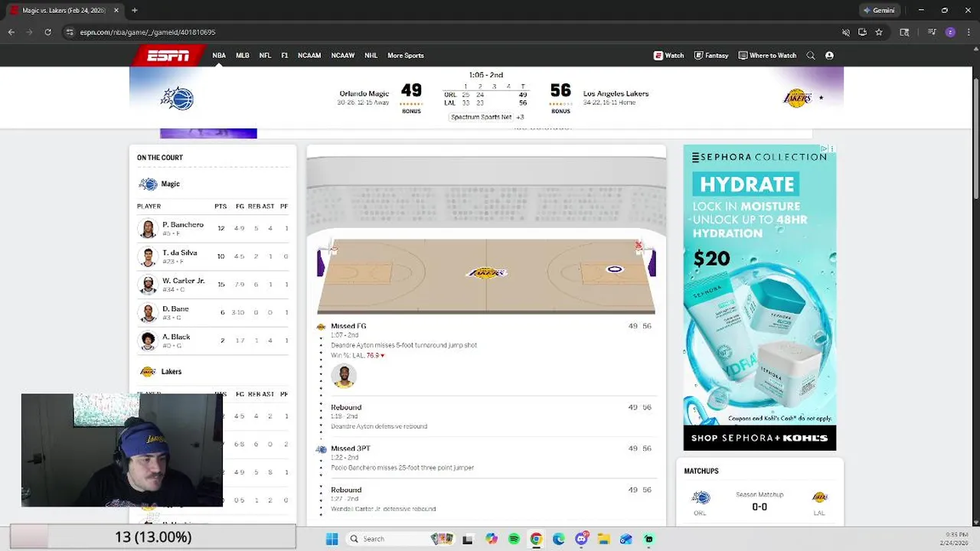This screenshot has width=980, height=551.
Task: Go back in the browser
Action: [x=11, y=32]
